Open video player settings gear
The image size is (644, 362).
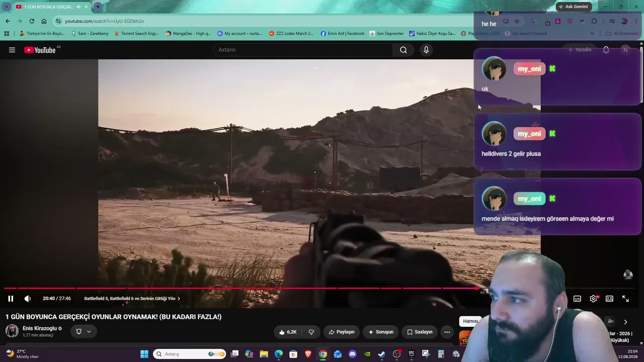(593, 299)
